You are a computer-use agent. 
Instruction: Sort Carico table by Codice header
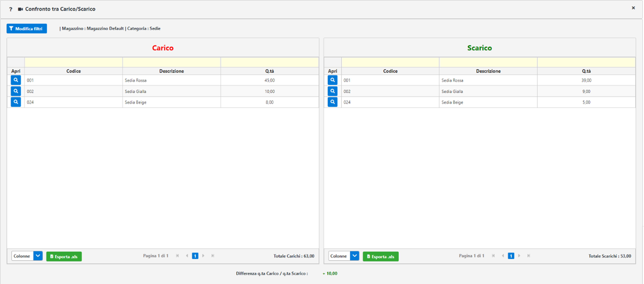point(73,71)
